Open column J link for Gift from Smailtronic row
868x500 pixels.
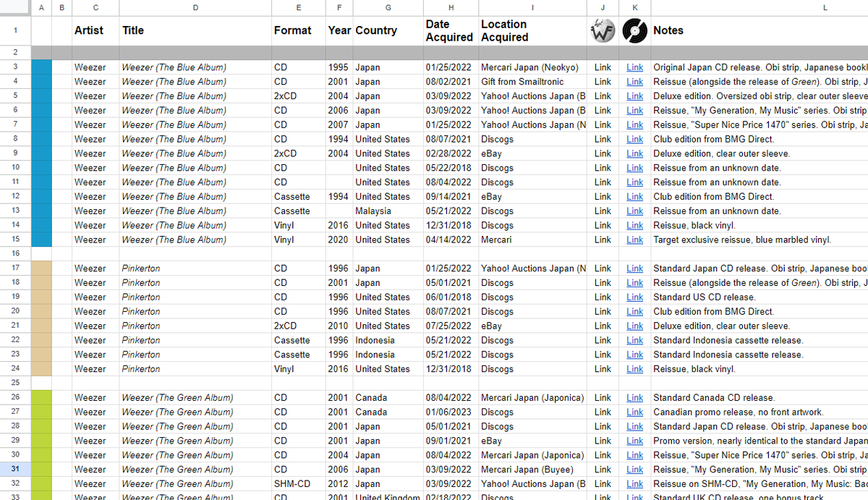pyautogui.click(x=603, y=82)
